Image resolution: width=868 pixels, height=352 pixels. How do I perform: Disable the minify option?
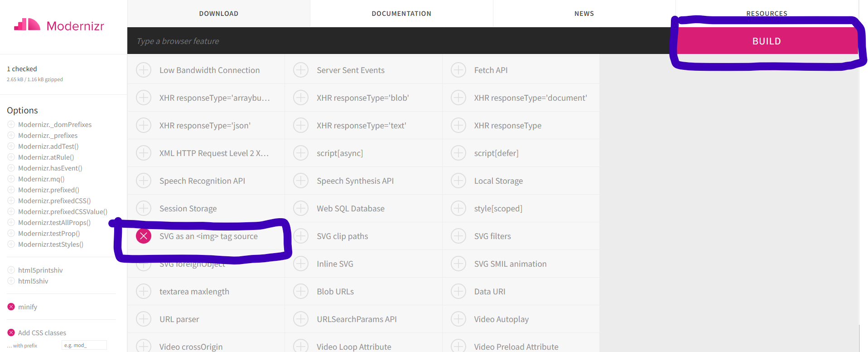point(11,307)
